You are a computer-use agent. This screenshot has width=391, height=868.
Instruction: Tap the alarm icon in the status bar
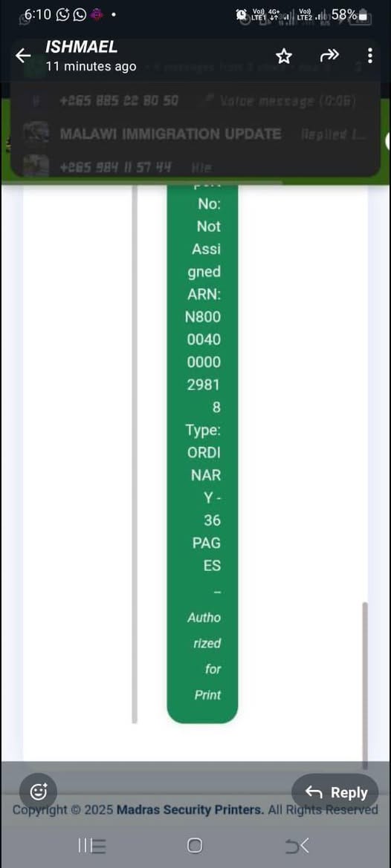242,15
